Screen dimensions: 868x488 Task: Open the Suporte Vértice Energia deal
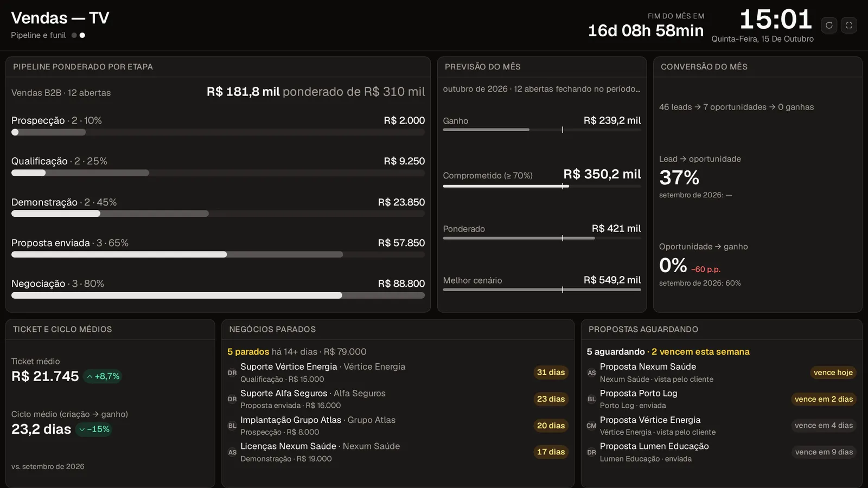click(x=398, y=373)
